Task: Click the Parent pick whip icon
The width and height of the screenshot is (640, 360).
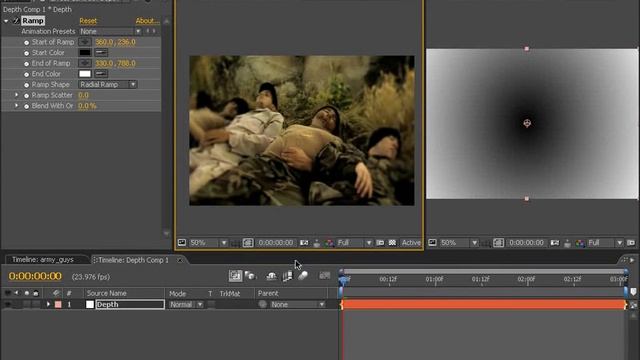Action: pos(262,304)
